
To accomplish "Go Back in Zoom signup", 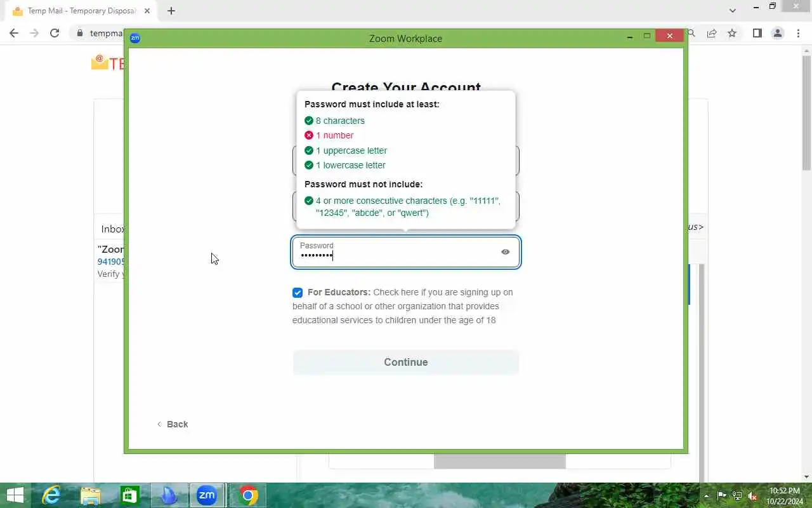I will pyautogui.click(x=173, y=424).
